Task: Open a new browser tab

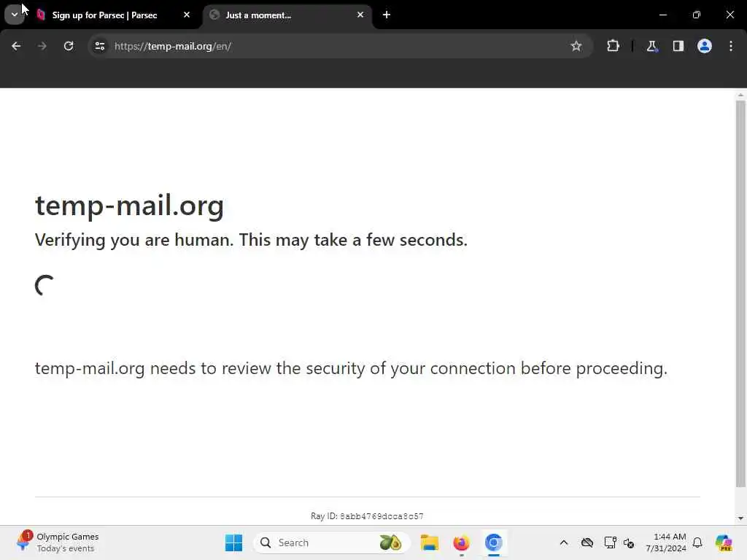Action: tap(387, 15)
